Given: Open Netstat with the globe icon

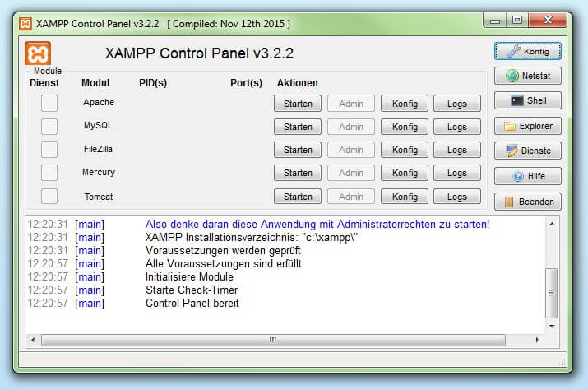Looking at the screenshot, I should pos(527,77).
